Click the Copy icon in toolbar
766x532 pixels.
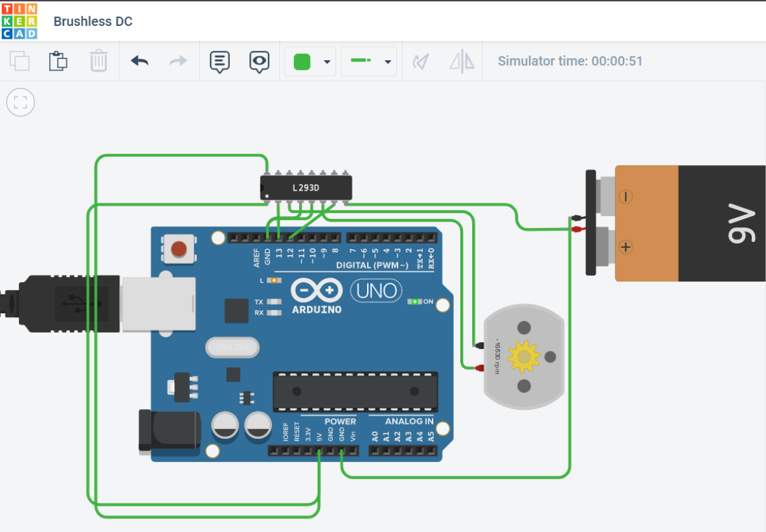19,61
